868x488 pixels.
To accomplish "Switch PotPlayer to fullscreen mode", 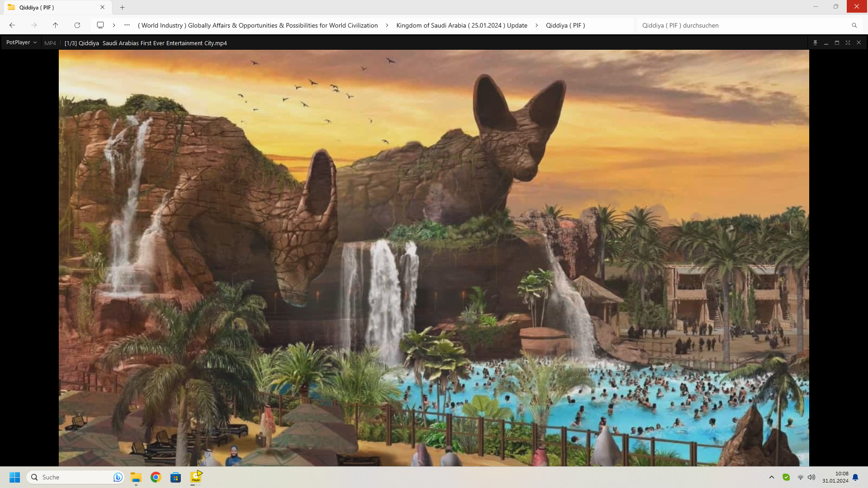I will [848, 43].
